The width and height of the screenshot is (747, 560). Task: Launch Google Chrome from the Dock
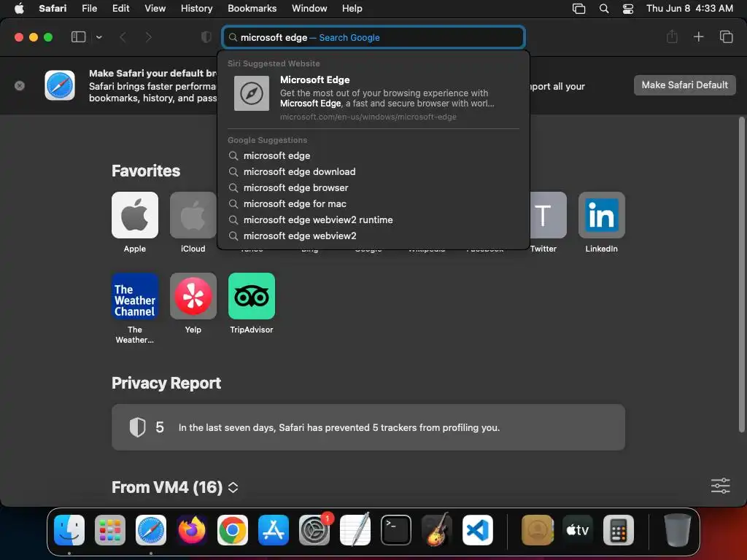tap(233, 530)
